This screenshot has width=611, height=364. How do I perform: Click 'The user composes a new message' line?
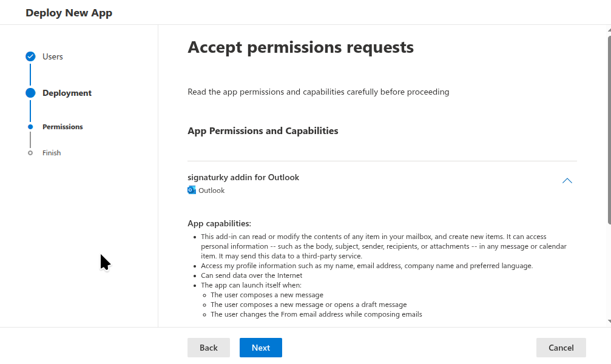click(267, 295)
